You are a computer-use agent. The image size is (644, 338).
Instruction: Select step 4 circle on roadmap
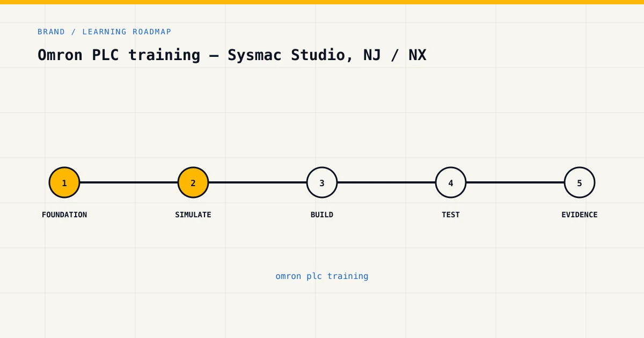click(x=451, y=182)
